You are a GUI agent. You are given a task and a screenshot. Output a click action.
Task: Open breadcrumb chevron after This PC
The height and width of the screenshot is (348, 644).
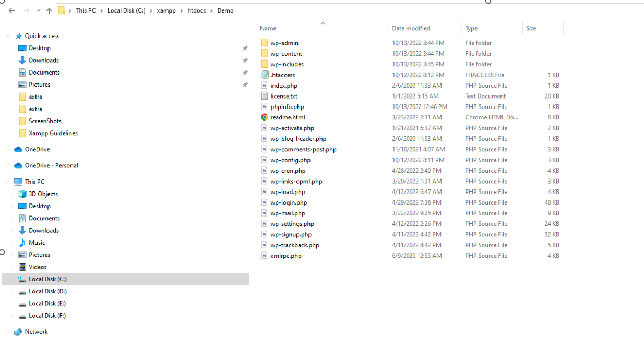click(x=102, y=10)
